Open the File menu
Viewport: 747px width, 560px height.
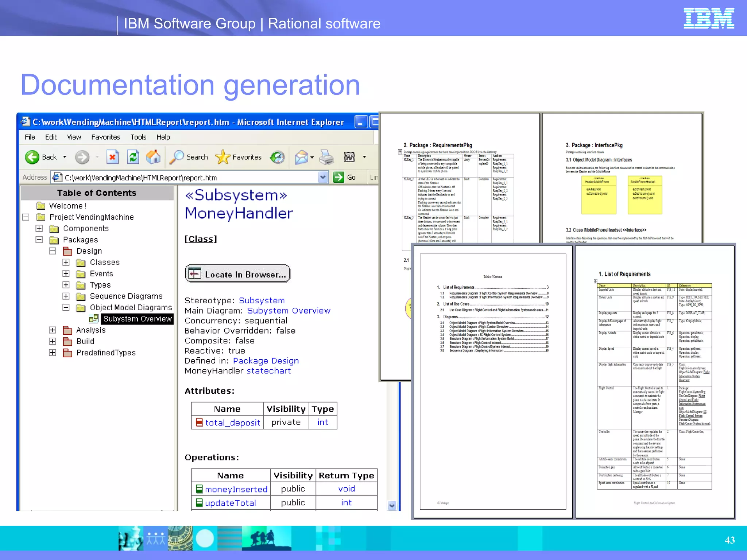coord(30,137)
